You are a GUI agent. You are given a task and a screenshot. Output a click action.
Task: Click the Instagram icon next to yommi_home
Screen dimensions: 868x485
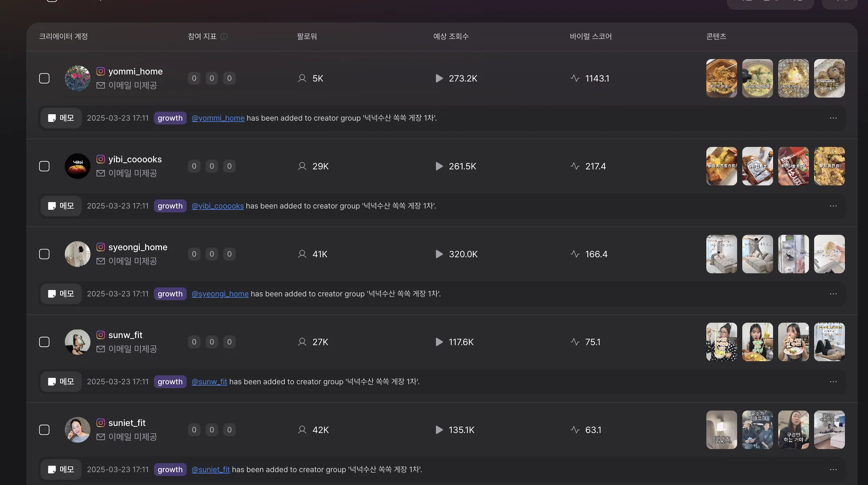pos(101,71)
